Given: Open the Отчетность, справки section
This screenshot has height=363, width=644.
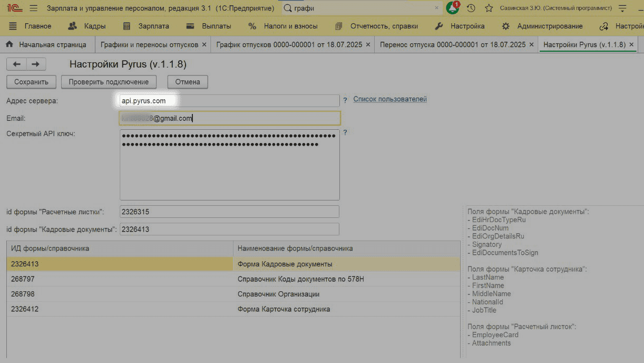Looking at the screenshot, I should click(377, 26).
